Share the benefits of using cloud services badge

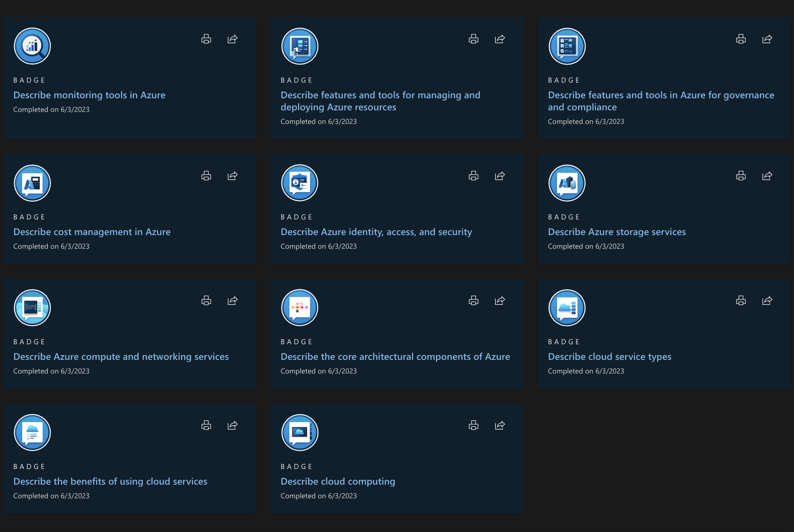pyautogui.click(x=232, y=425)
